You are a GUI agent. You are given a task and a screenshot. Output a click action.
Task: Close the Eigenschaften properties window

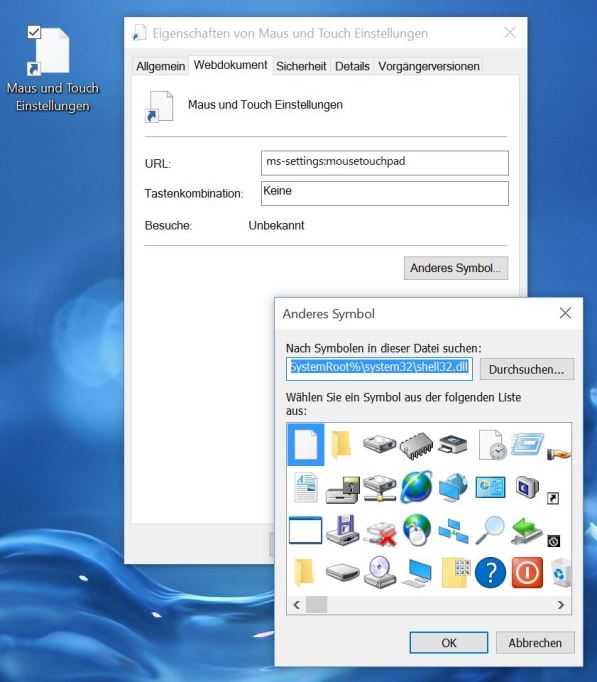[510, 32]
